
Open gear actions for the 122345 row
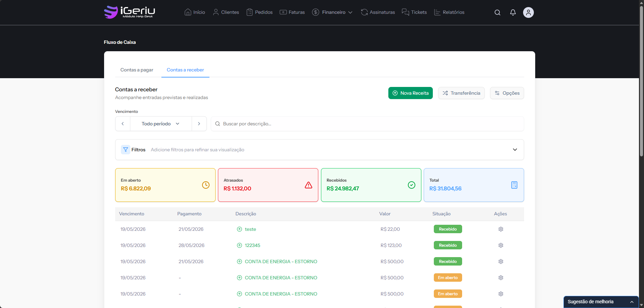pos(501,245)
